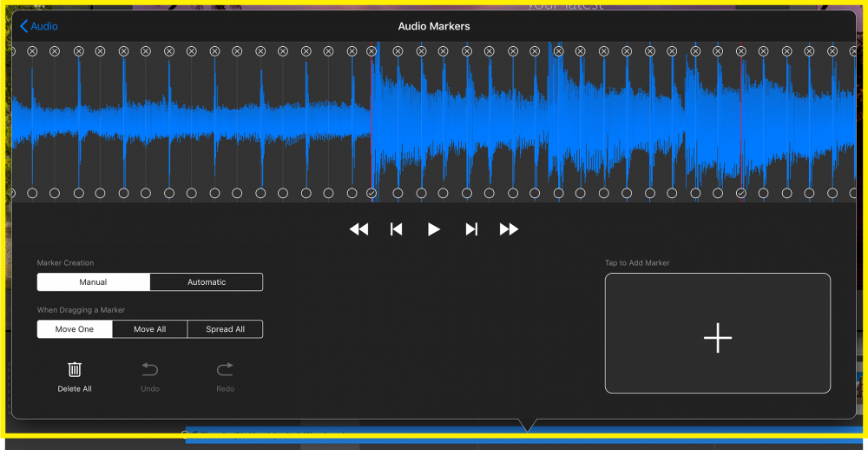Play the audio track
The width and height of the screenshot is (868, 450).
(x=434, y=229)
